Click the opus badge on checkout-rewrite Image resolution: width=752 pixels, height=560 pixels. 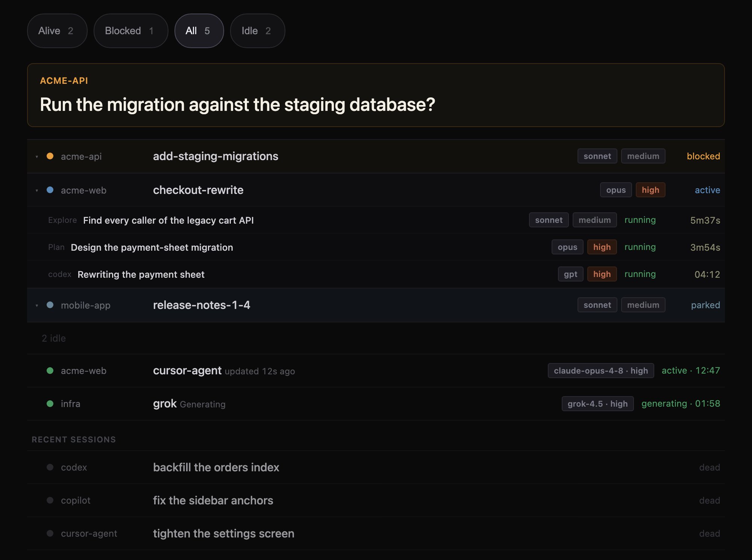pyautogui.click(x=616, y=190)
